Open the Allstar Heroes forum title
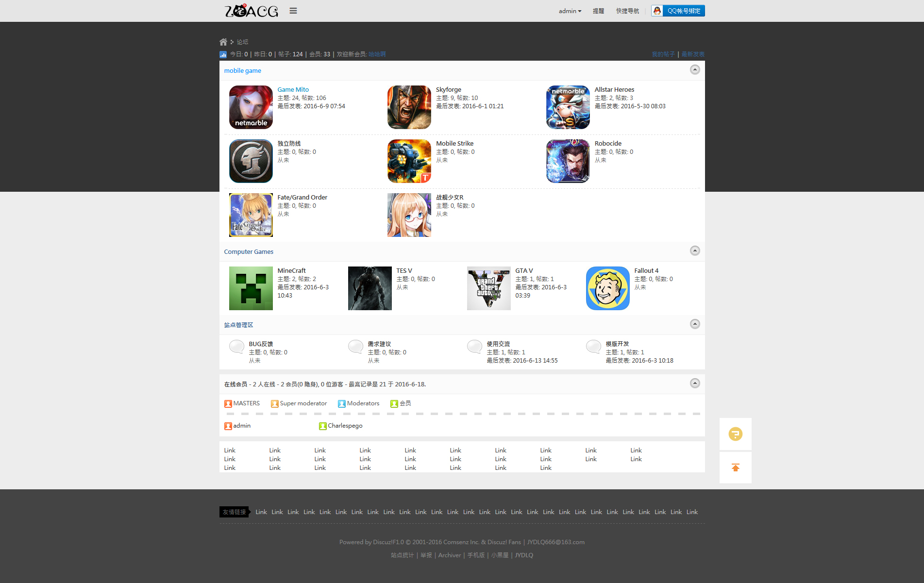This screenshot has width=924, height=583. point(615,90)
